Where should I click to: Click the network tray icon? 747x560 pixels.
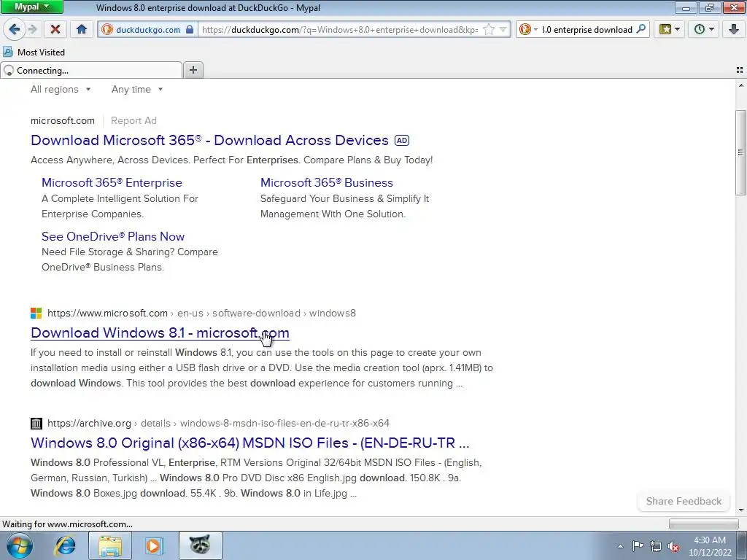click(x=656, y=546)
